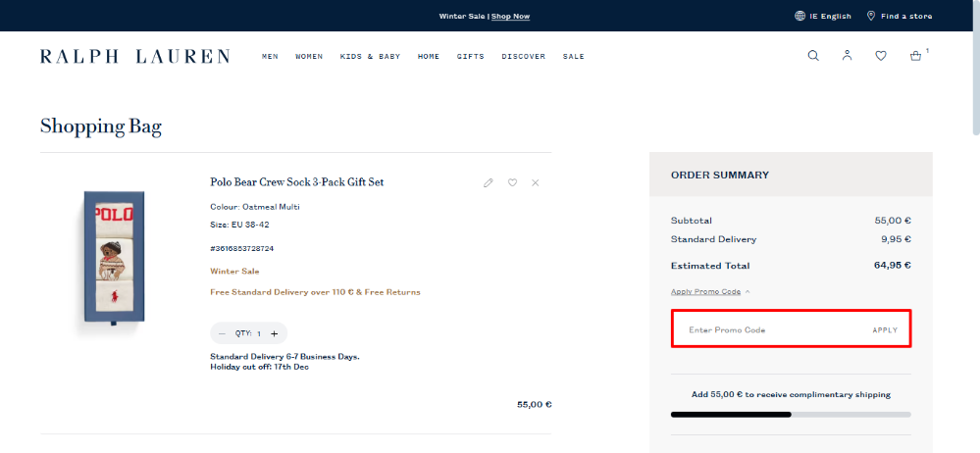Image resolution: width=980 pixels, height=453 pixels.
Task: Click the complimentary shipping progress bar
Action: 791,414
